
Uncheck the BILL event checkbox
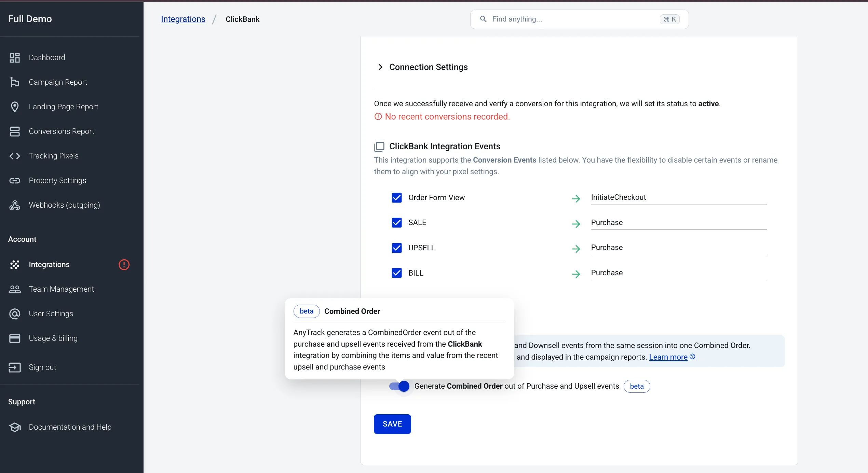click(x=397, y=273)
